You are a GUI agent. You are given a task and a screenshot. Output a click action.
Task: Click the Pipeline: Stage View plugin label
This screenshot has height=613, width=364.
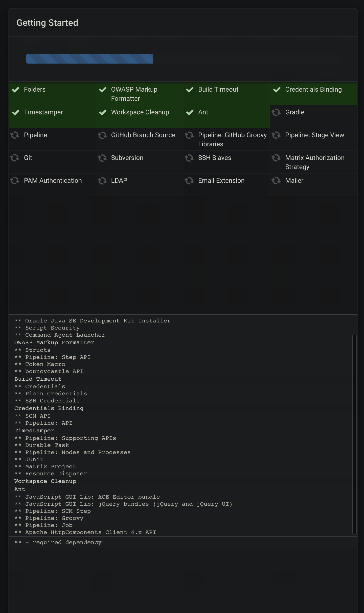point(315,135)
